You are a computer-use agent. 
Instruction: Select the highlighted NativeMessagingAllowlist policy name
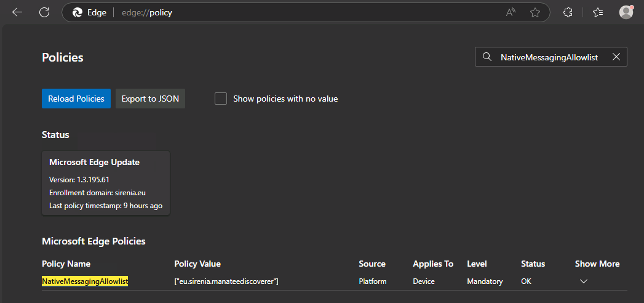coord(85,281)
